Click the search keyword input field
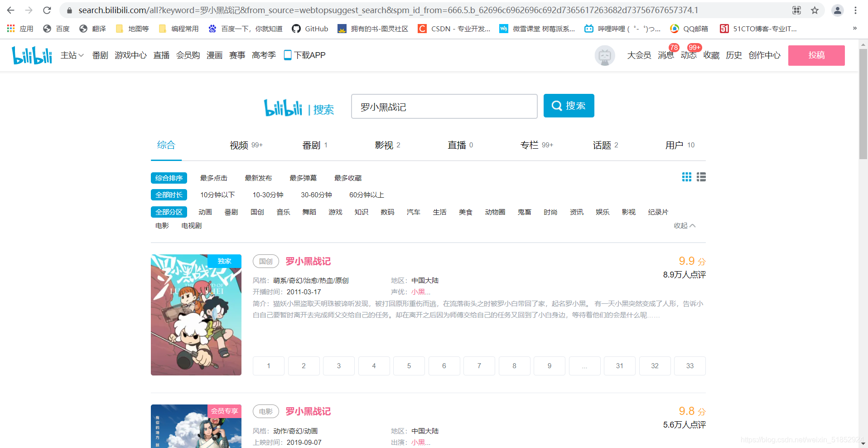Screen dimensions: 868x448 444,107
